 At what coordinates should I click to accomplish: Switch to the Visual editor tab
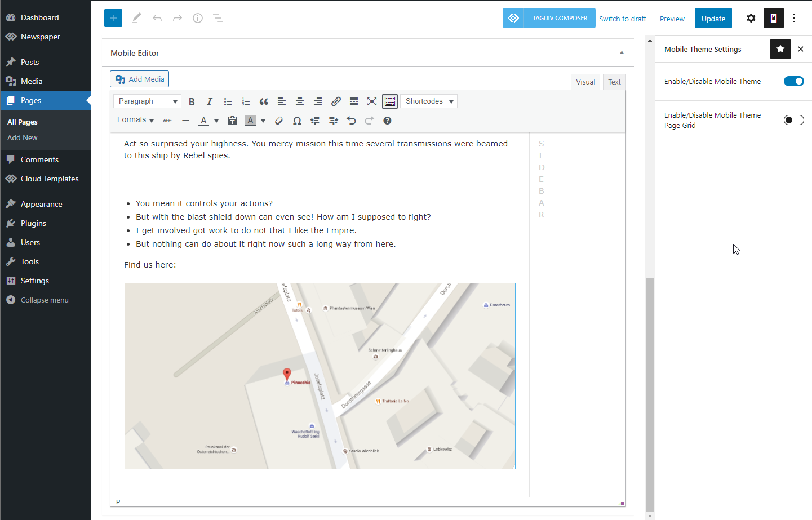pyautogui.click(x=585, y=82)
